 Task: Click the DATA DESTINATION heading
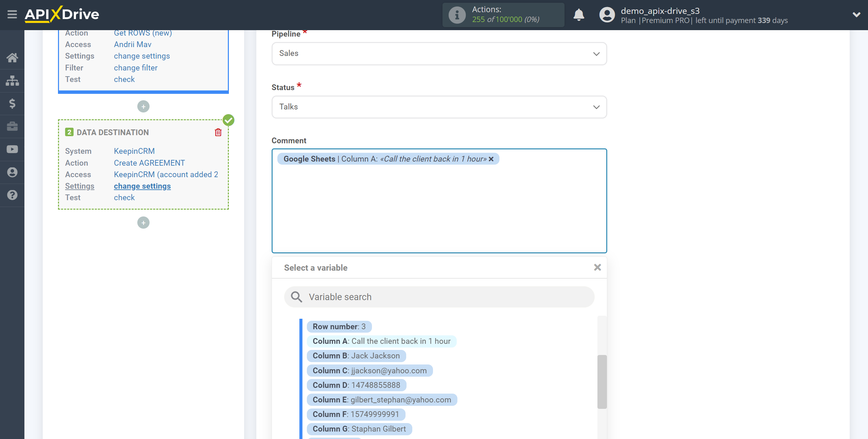(x=113, y=132)
